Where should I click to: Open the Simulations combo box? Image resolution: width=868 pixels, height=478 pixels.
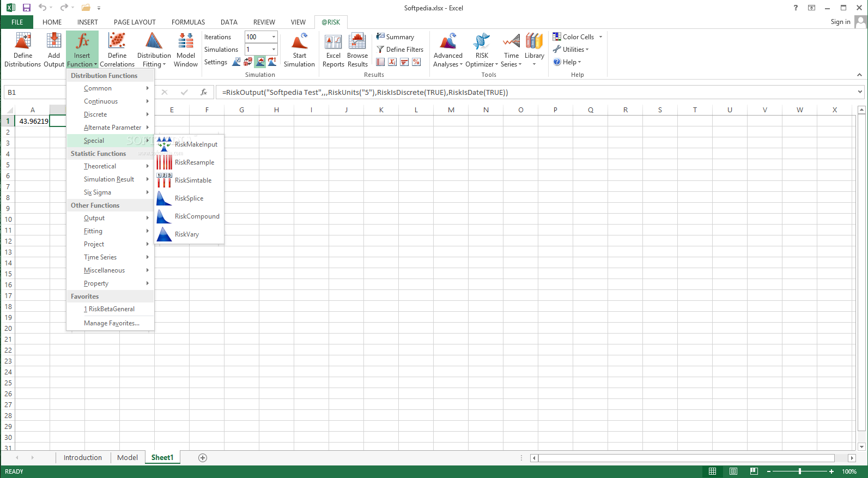(261, 50)
